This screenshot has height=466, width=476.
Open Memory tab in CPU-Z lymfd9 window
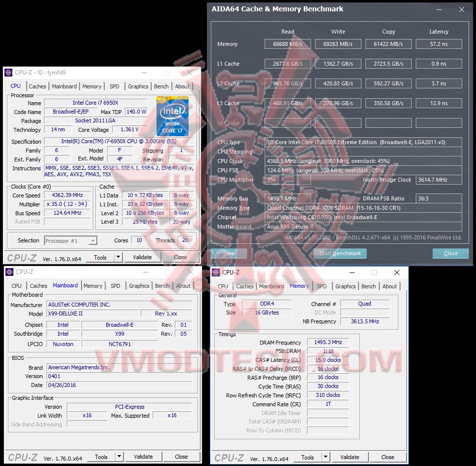(92, 86)
